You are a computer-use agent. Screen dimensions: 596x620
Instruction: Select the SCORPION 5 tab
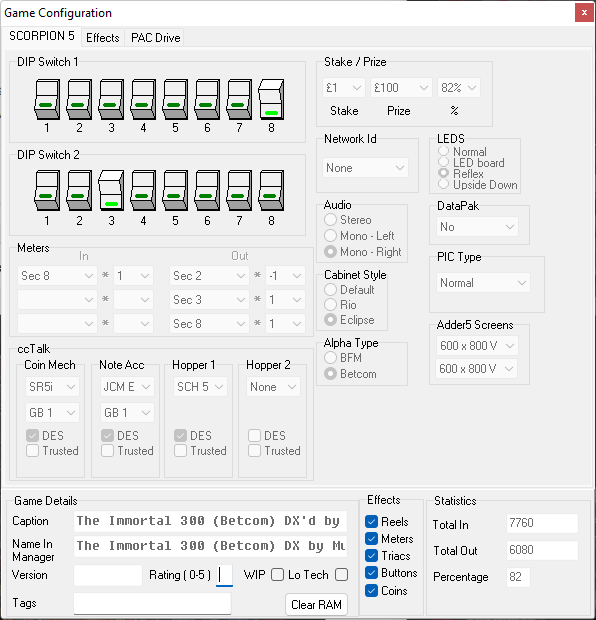coord(42,36)
